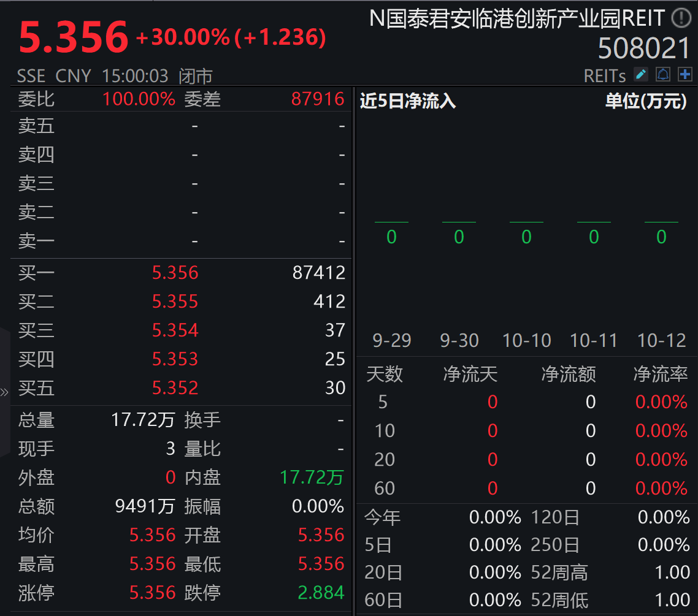Click 买一 bid price 5.356
Viewport: 698px width, 616px height.
click(x=175, y=273)
